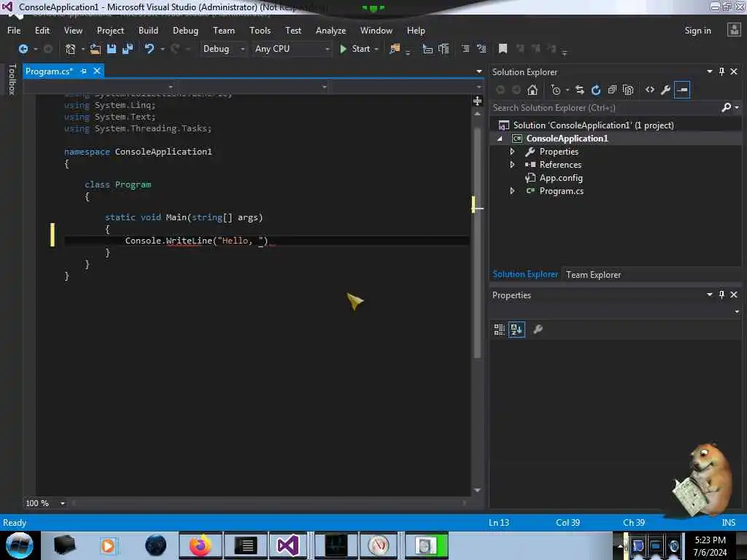
Task: Open the Undo history dropdown arrow
Action: (x=163, y=49)
